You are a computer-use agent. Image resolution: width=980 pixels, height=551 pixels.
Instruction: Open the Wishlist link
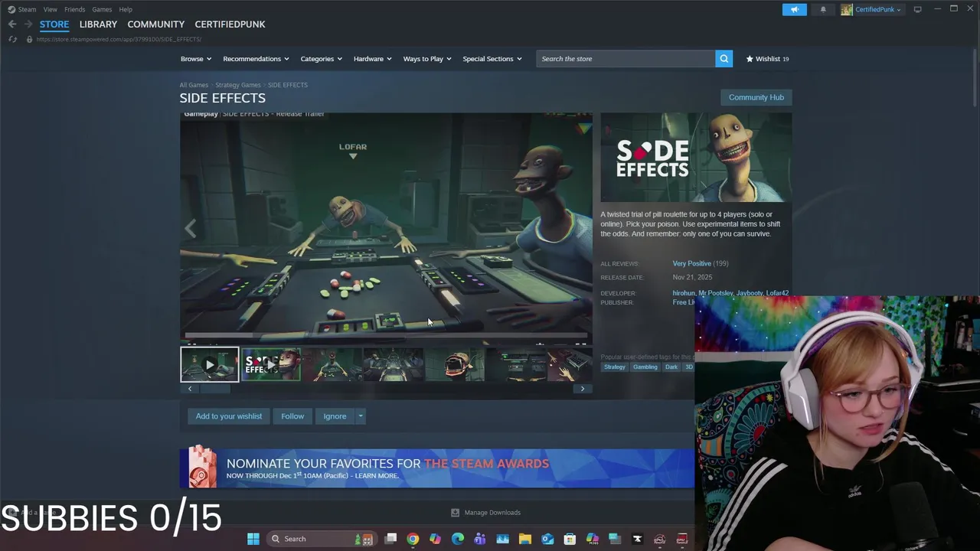tap(766, 59)
